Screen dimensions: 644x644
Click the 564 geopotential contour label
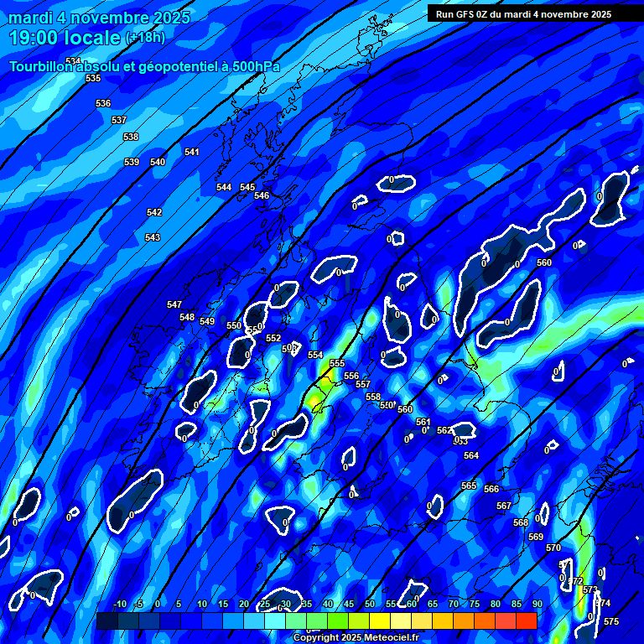coord(471,455)
